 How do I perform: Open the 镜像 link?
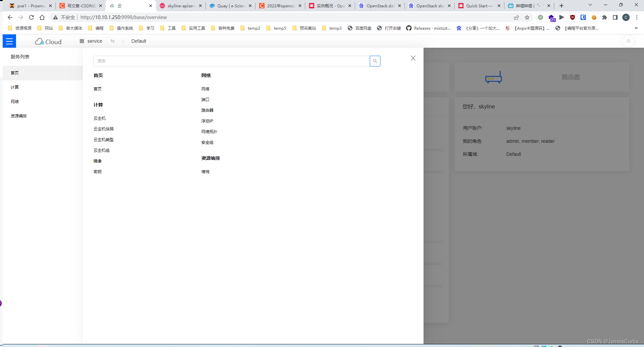click(98, 161)
